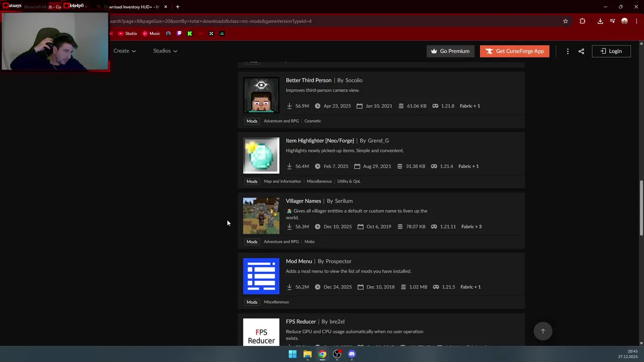The height and width of the screenshot is (362, 644).
Task: Click Fabric + 1 loaders on Mod Menu
Action: click(x=470, y=287)
